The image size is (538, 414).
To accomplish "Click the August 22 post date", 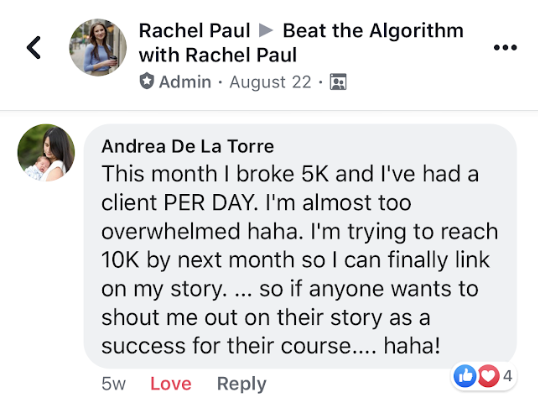I will 270,82.
